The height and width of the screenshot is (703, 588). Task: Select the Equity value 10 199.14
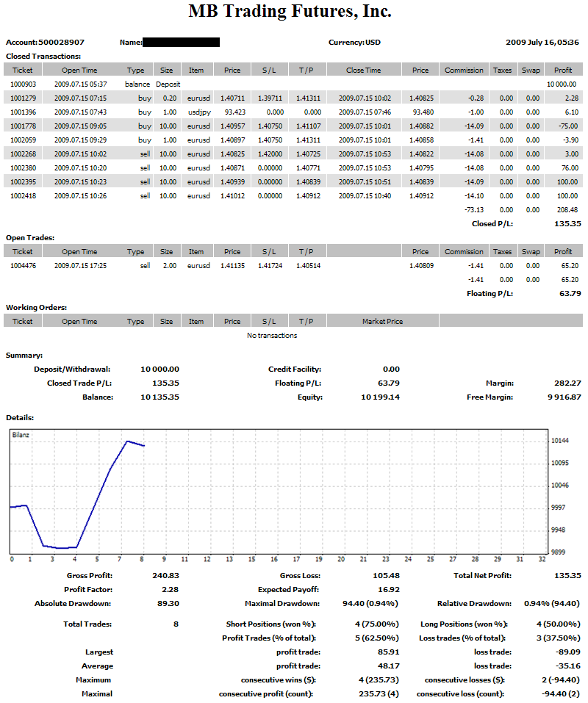[381, 397]
